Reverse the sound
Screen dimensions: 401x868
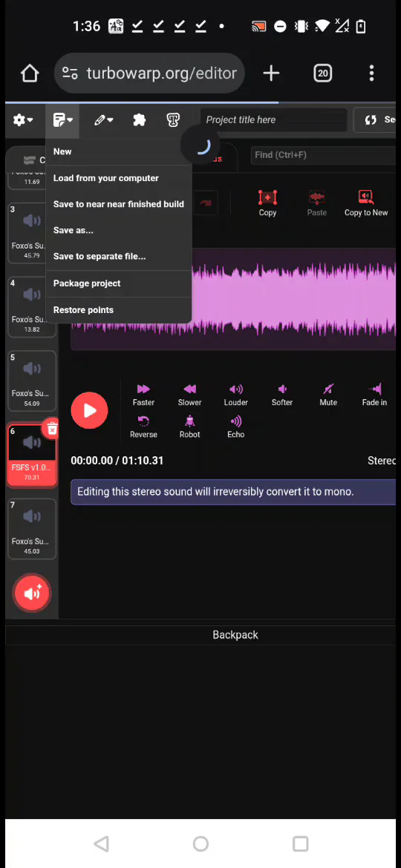coord(143,427)
